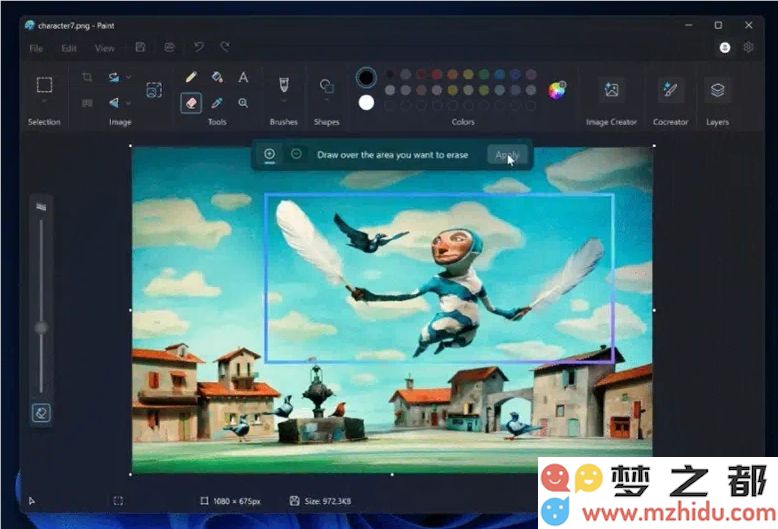
Task: Click the 'Size: 972.3KB' status text
Action: pos(328,501)
